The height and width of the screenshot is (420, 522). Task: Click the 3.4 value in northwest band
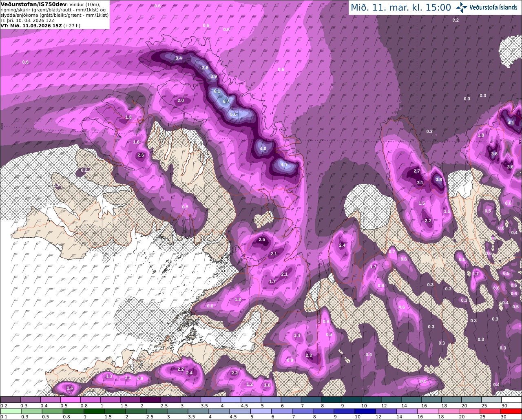pyautogui.click(x=179, y=58)
